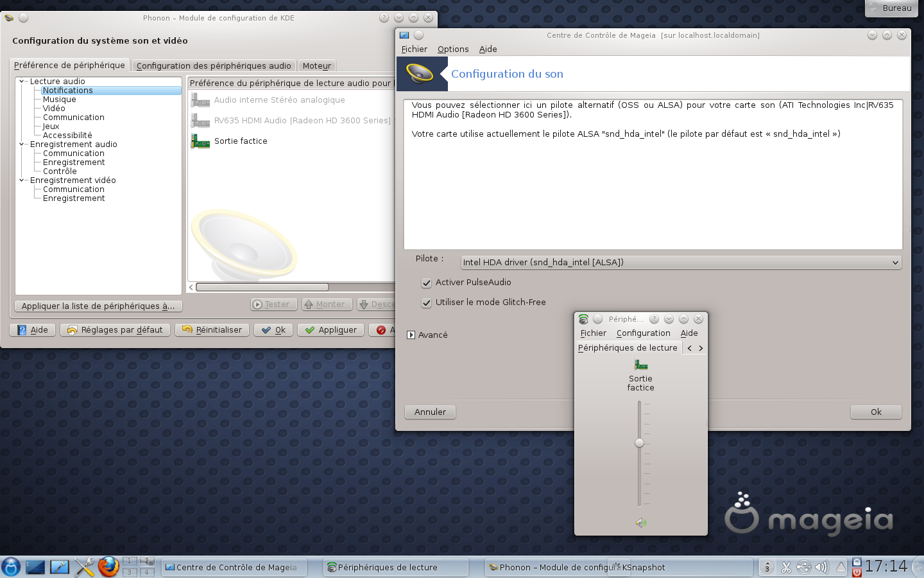Viewport: 924px width, 578px height.
Task: Toggle the Utiliser le mode Glitch-Free checkbox
Action: pos(426,303)
